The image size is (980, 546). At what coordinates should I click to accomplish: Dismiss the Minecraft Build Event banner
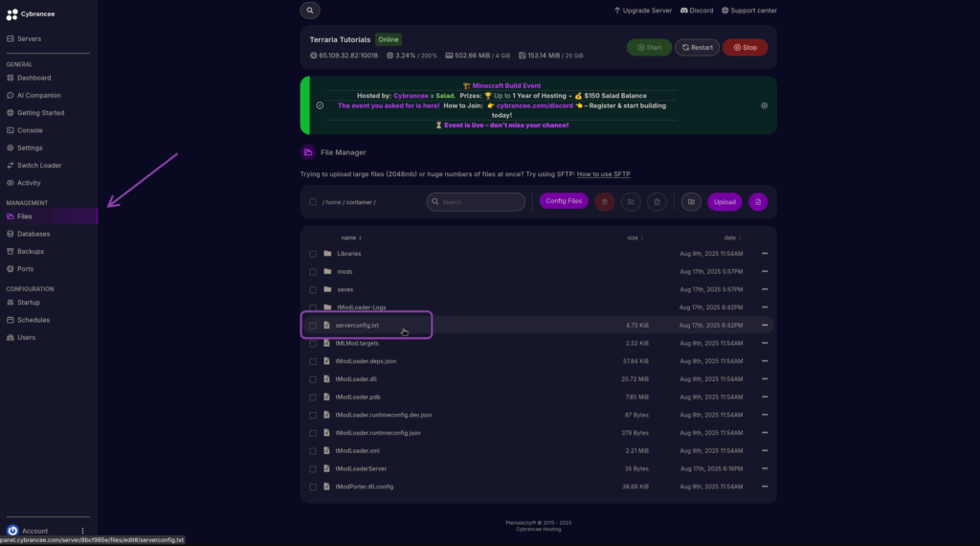click(765, 105)
